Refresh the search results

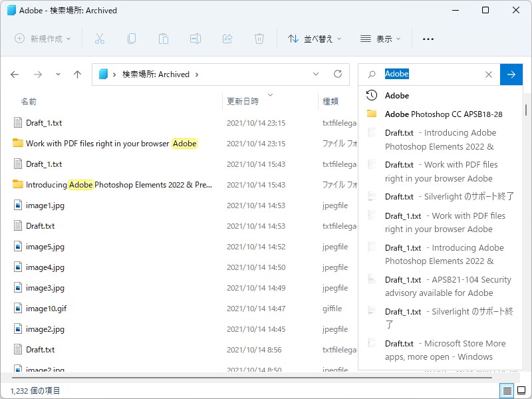pyautogui.click(x=338, y=74)
